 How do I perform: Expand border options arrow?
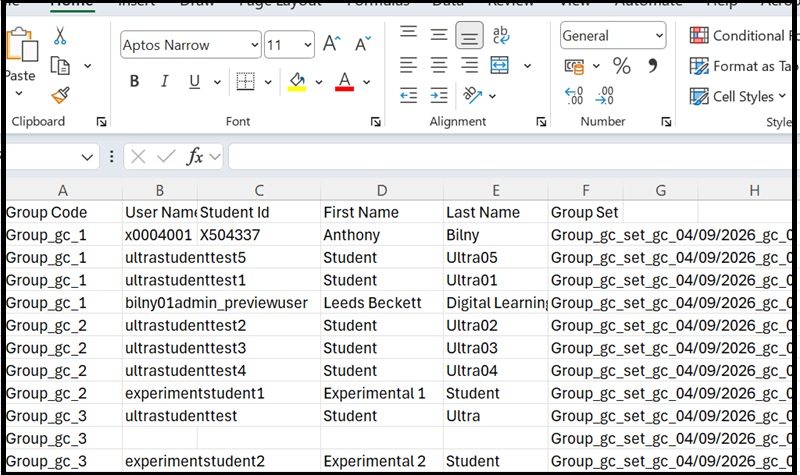click(268, 82)
